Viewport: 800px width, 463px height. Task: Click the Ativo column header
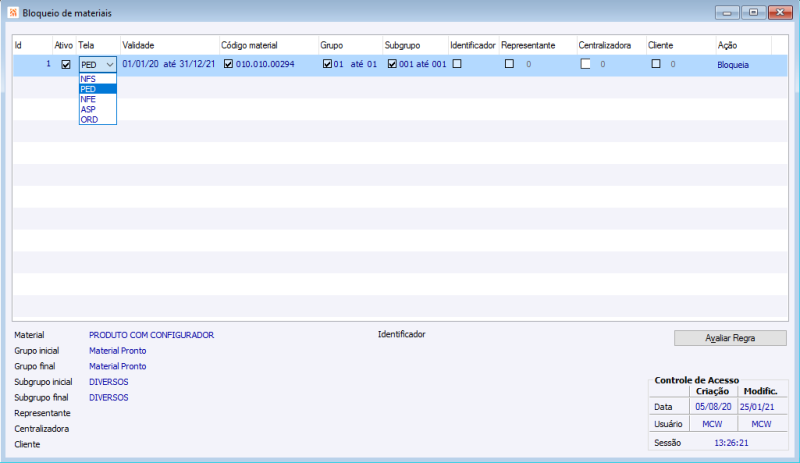click(x=64, y=45)
